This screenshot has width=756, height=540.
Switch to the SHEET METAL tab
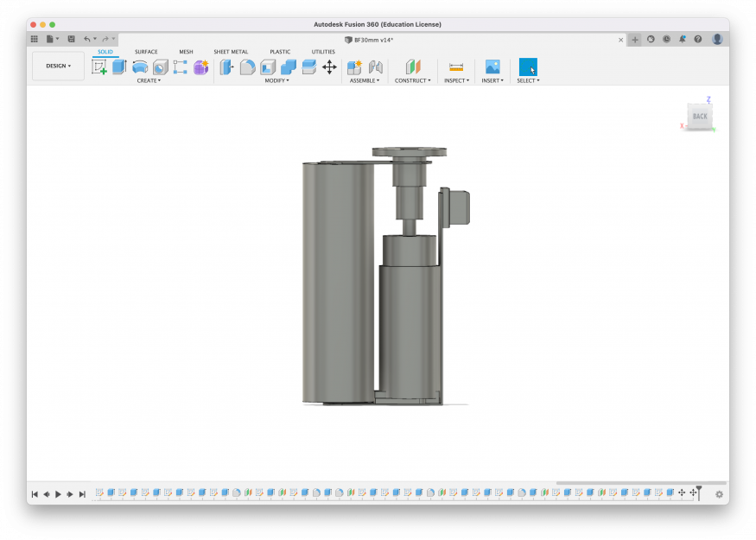[231, 52]
